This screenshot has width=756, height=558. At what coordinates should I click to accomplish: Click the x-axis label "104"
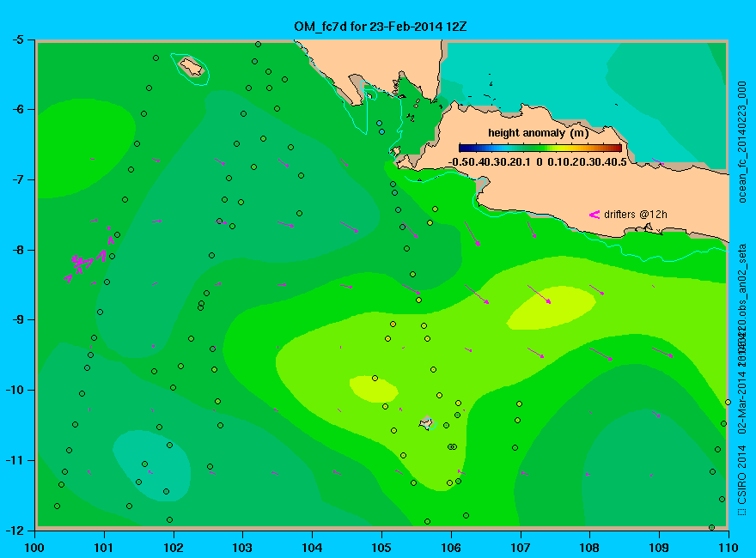pos(313,548)
